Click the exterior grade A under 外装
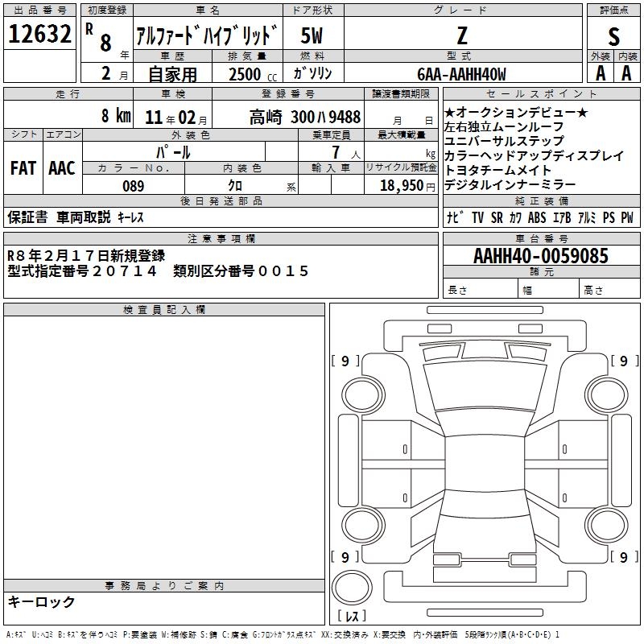 600,73
